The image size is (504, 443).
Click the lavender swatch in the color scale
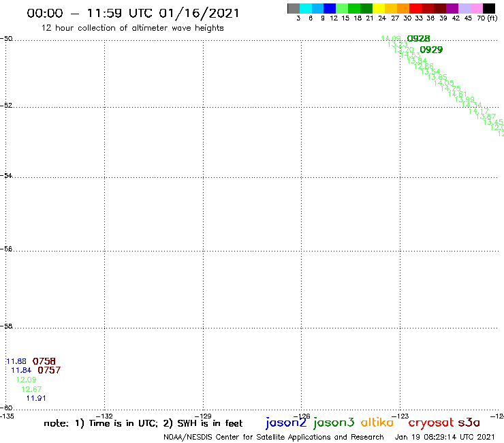(x=464, y=8)
